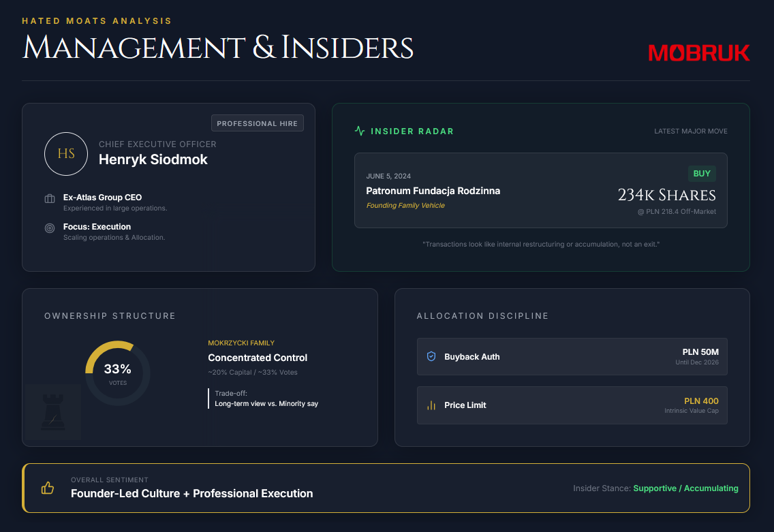Click the PLN 400 value

[x=702, y=401]
